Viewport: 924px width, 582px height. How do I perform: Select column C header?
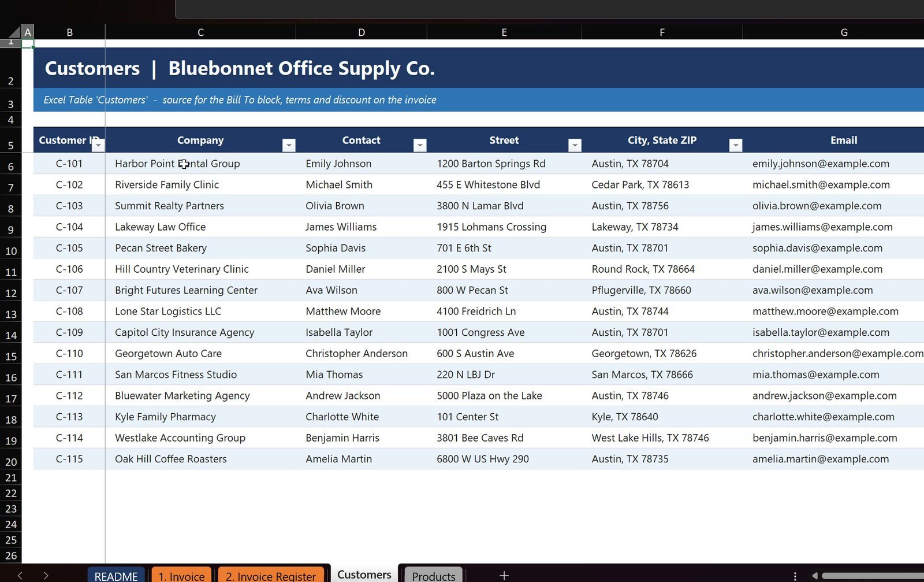pyautogui.click(x=200, y=32)
